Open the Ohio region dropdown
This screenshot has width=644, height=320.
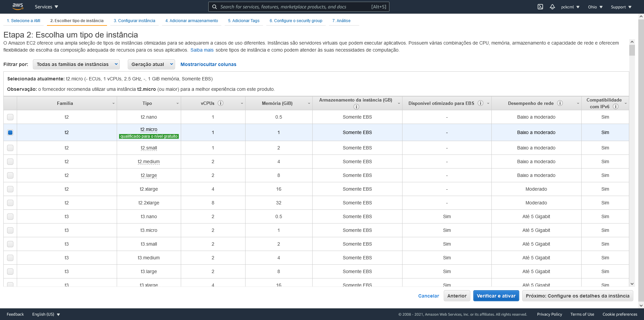(x=595, y=6)
